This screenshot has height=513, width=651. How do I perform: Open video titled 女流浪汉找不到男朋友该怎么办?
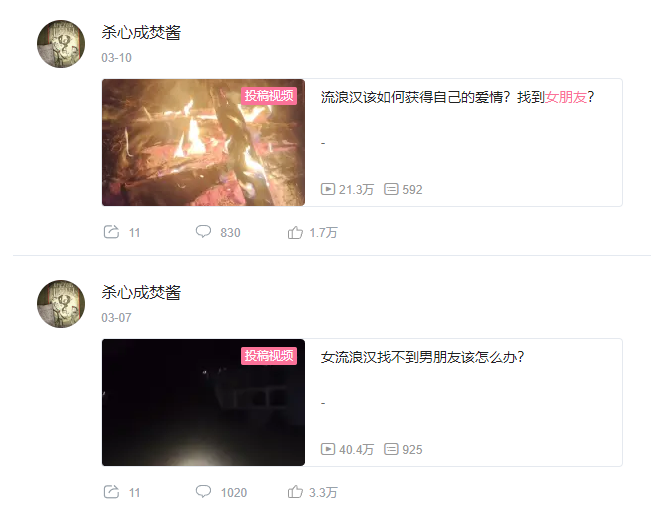pos(423,357)
